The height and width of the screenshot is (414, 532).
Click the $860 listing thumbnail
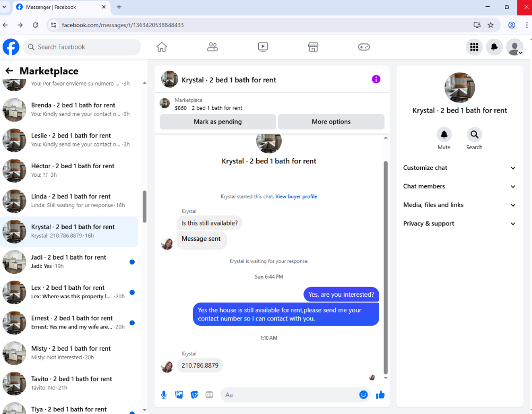tap(165, 103)
